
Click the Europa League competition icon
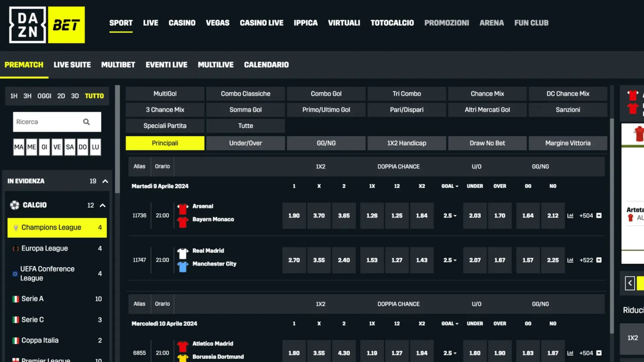pyautogui.click(x=15, y=248)
